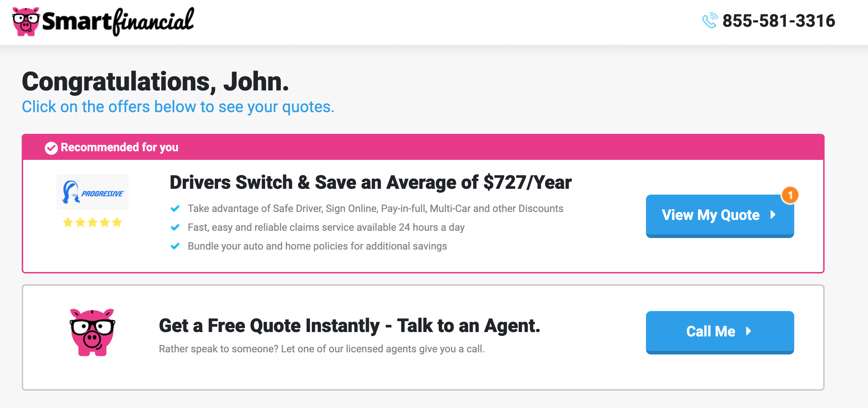Click the Drivers Switch & Save headline
The image size is (868, 408).
(371, 182)
